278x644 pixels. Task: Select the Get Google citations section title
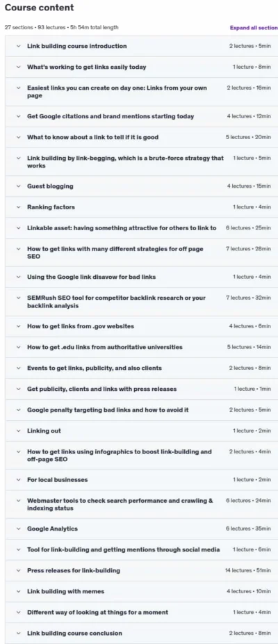click(x=111, y=116)
